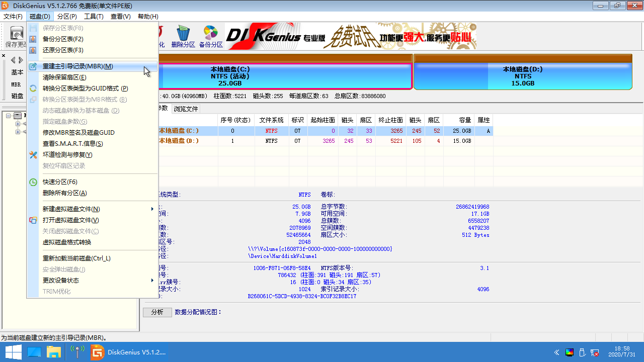Screen dimensions: 644x362
Task: Collapse the top disk tree node
Action: click(x=9, y=116)
